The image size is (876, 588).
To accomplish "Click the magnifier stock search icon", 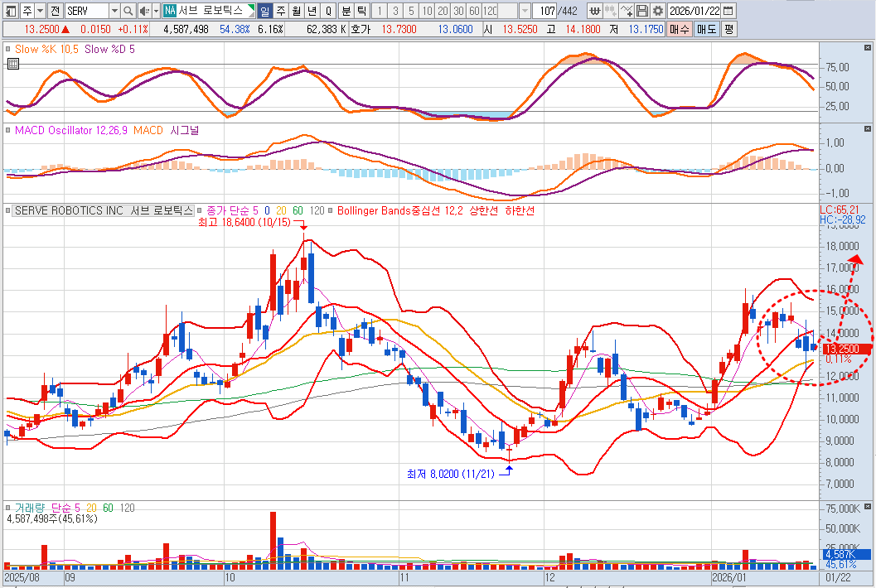I will point(128,11).
